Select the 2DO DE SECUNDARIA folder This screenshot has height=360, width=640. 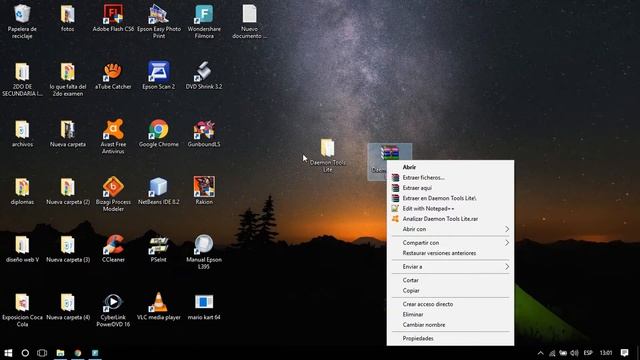pyautogui.click(x=22, y=79)
